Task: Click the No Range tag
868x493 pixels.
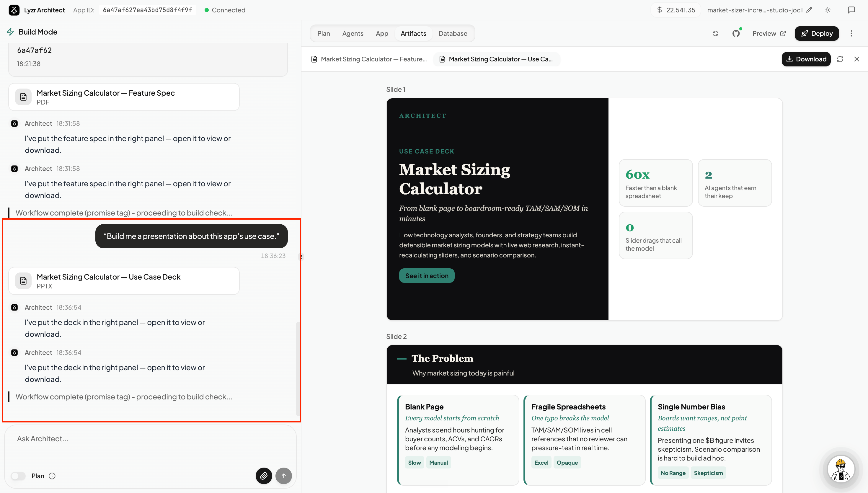Action: click(673, 473)
